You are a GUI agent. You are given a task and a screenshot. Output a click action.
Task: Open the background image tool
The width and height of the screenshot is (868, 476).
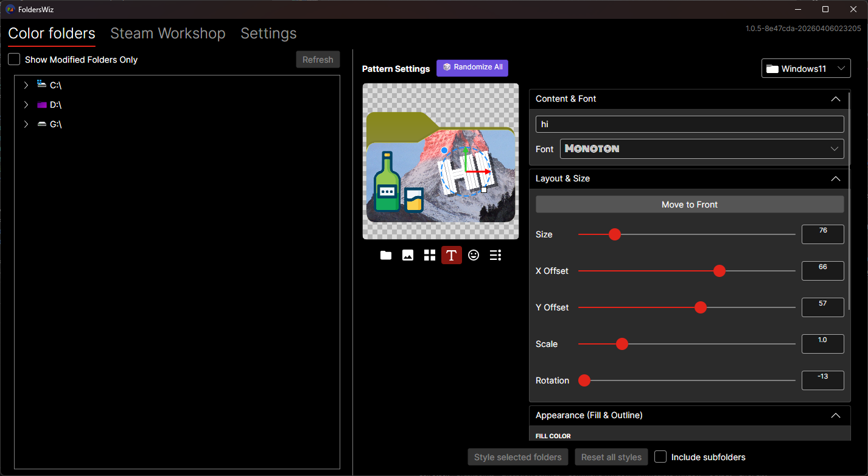(x=408, y=255)
